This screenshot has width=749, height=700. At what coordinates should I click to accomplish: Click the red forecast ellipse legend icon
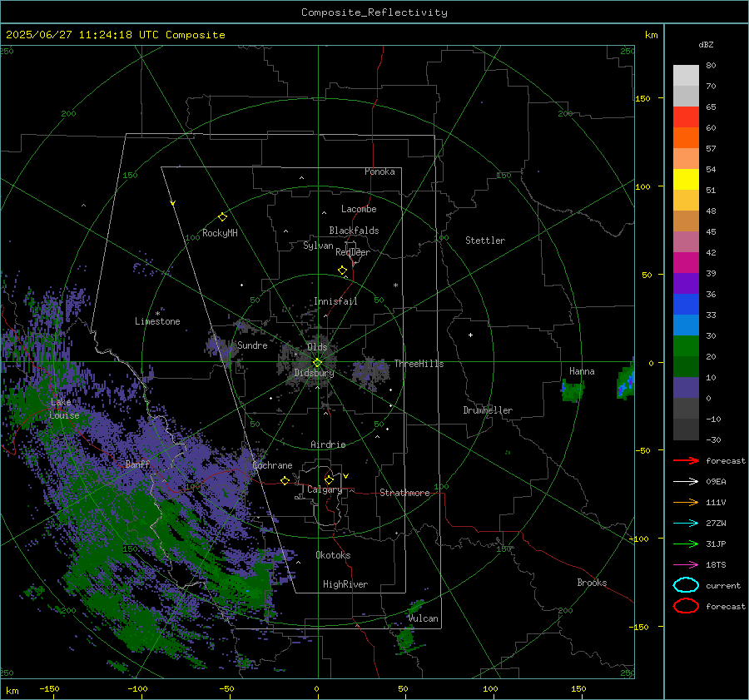coord(686,606)
